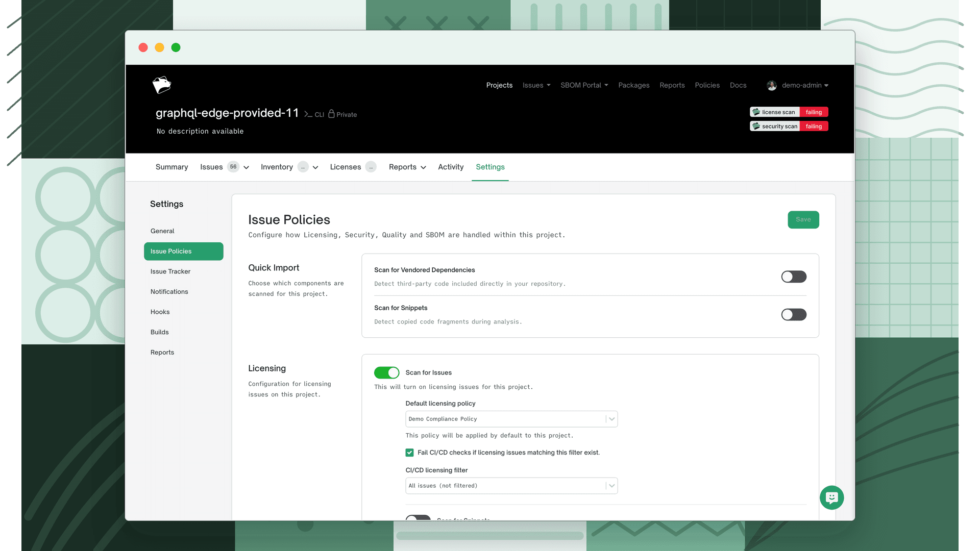Click the red close window button
The height and width of the screenshot is (551, 980).
pyautogui.click(x=143, y=47)
